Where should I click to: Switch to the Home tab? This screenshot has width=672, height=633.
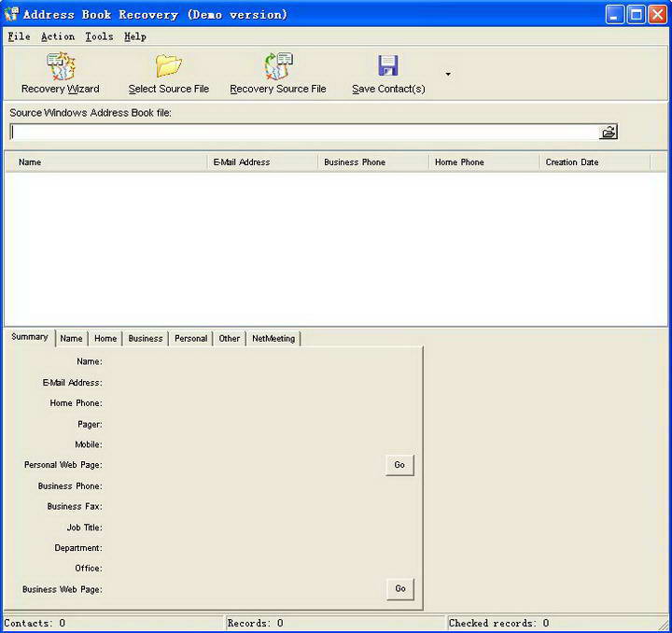105,339
